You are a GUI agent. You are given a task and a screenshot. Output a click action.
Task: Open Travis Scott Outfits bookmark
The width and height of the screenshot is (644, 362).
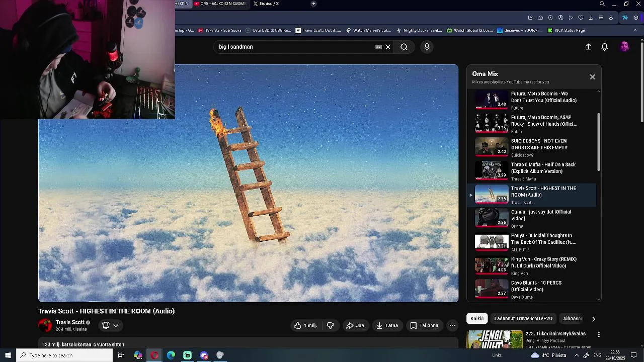tap(318, 30)
